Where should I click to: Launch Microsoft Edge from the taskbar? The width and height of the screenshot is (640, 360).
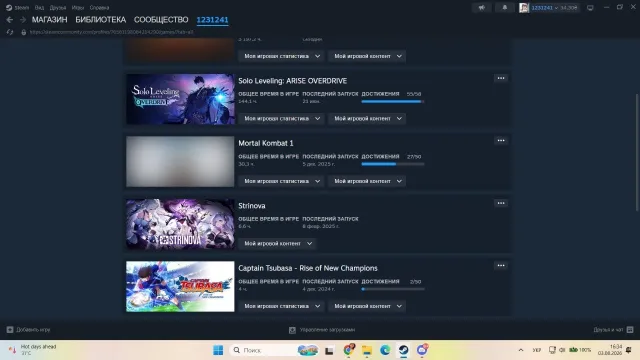[385, 350]
